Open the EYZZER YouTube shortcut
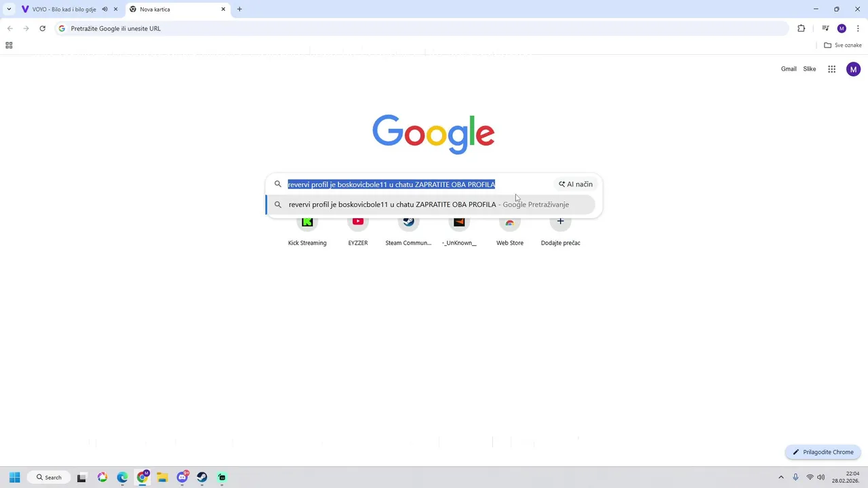The width and height of the screenshot is (868, 488). tap(358, 232)
